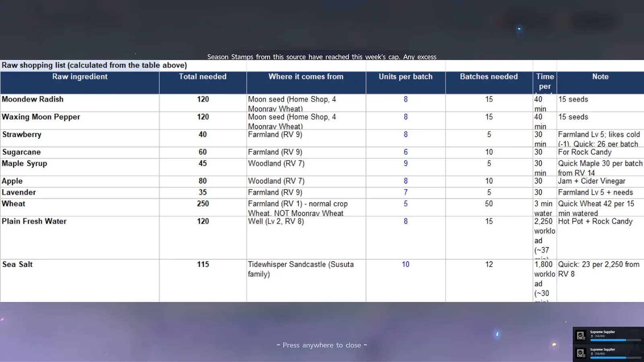Image resolution: width=644 pixels, height=362 pixels.
Task: Select Sea Salt's total needed value 115
Action: (203, 281)
